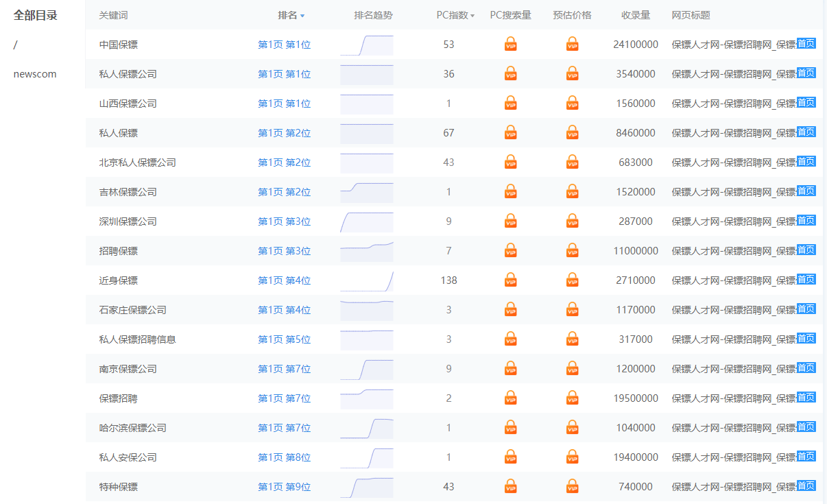This screenshot has width=827, height=504.
Task: Select the newscom directory
Action: pos(35,74)
